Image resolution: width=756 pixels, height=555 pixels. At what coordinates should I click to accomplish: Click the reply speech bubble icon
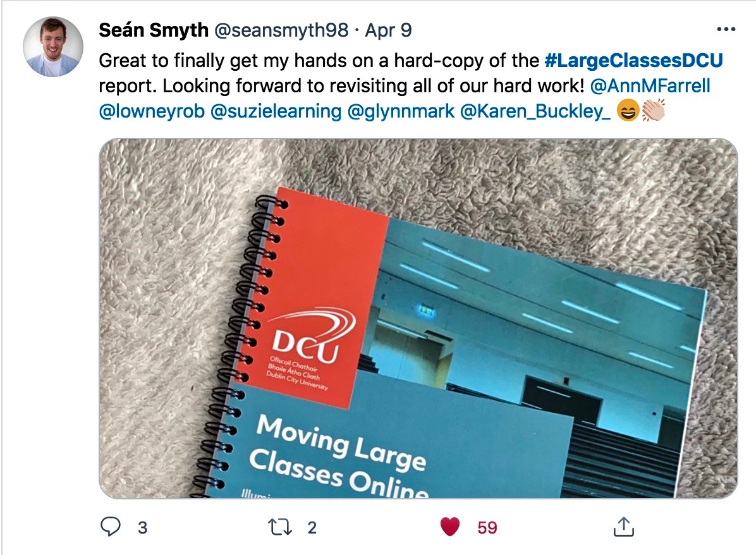coord(111,527)
